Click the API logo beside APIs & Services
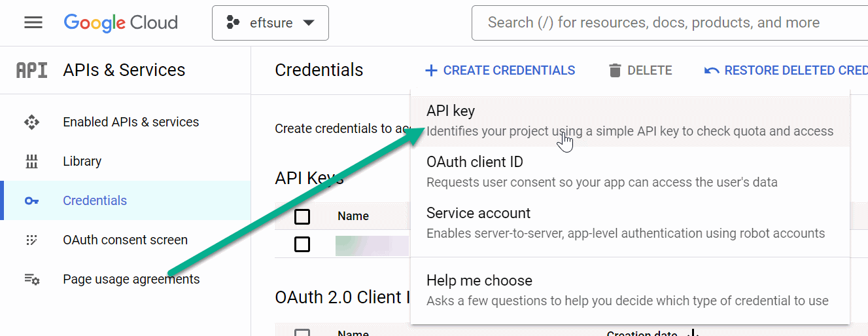Screen dimensions: 868x336 tap(32, 70)
